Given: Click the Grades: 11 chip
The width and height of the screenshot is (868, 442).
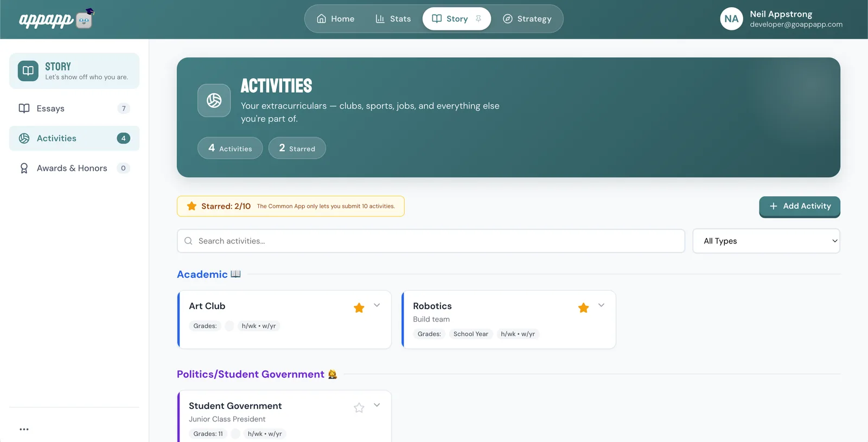Looking at the screenshot, I should click(x=208, y=434).
